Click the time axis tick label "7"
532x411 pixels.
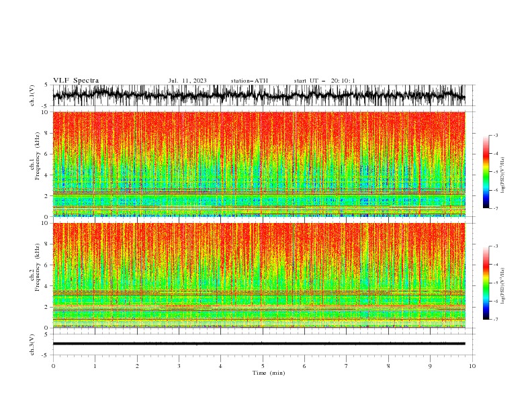(347, 366)
